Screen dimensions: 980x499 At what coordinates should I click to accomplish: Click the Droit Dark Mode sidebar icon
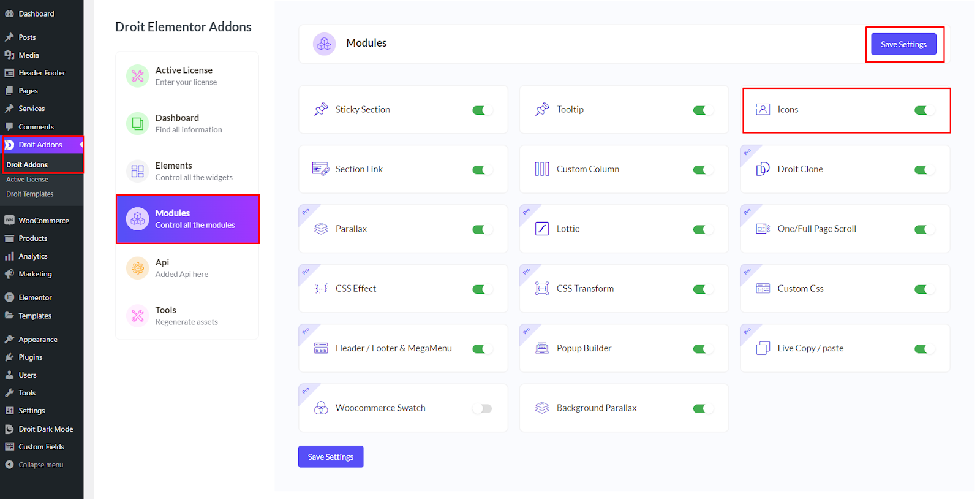(9, 429)
